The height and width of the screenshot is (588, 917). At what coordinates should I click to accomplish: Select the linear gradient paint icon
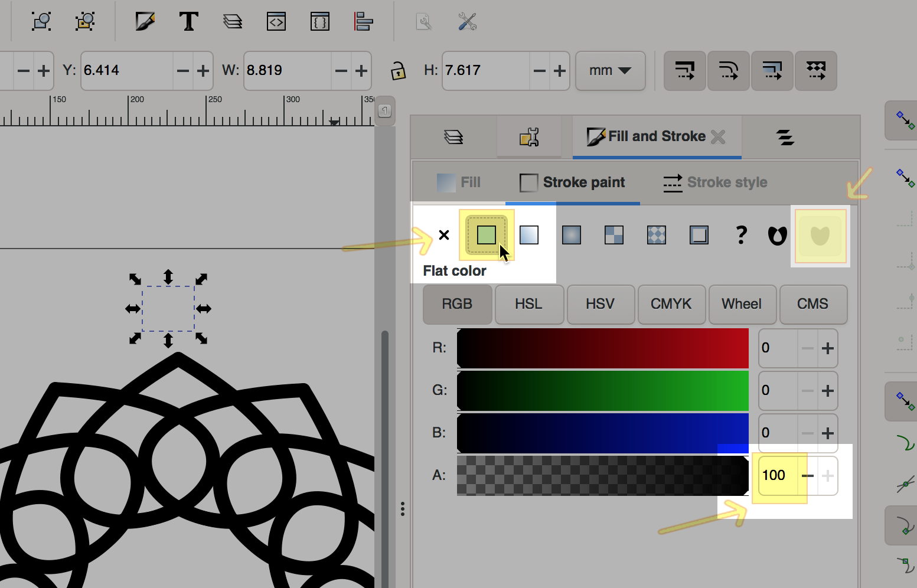pos(529,235)
